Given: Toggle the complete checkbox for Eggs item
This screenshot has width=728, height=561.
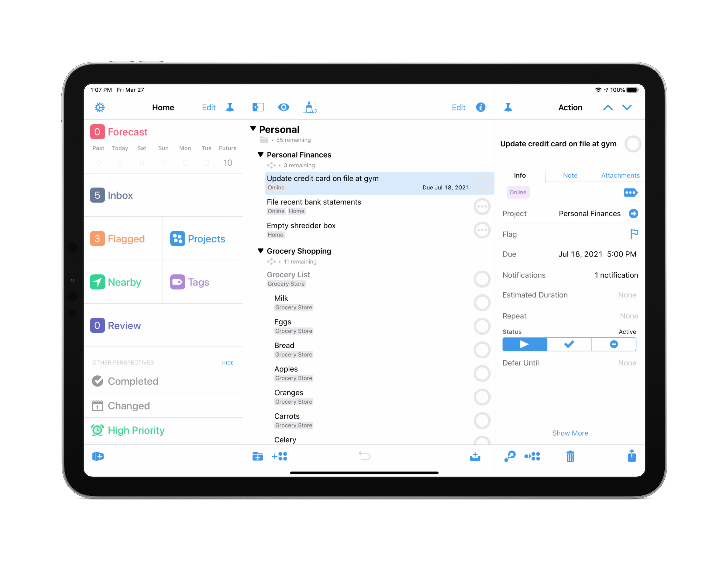Looking at the screenshot, I should click(483, 325).
